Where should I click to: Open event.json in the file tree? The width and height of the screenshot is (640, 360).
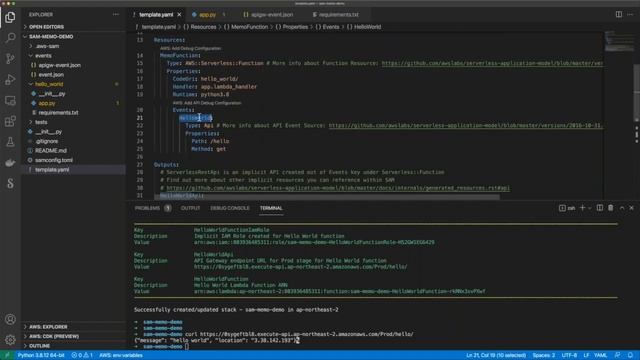click(x=51, y=75)
